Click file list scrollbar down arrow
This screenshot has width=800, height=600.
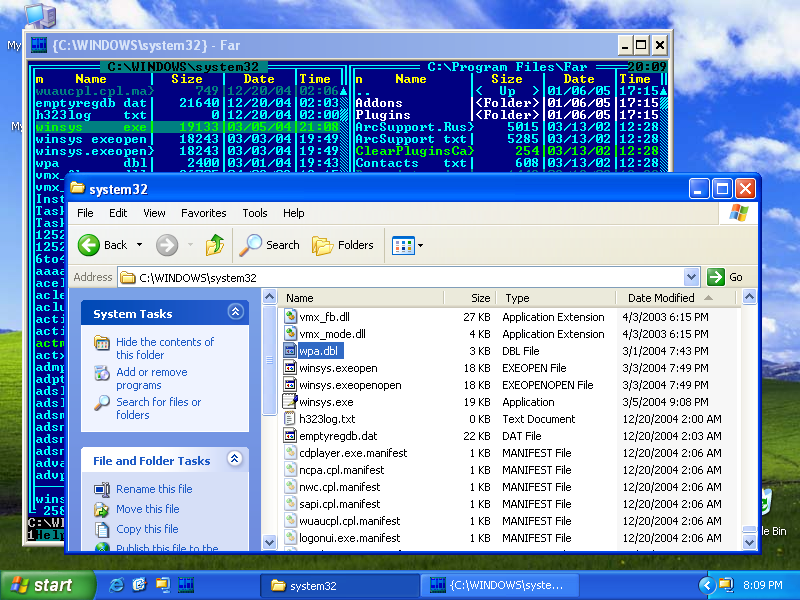[x=749, y=542]
